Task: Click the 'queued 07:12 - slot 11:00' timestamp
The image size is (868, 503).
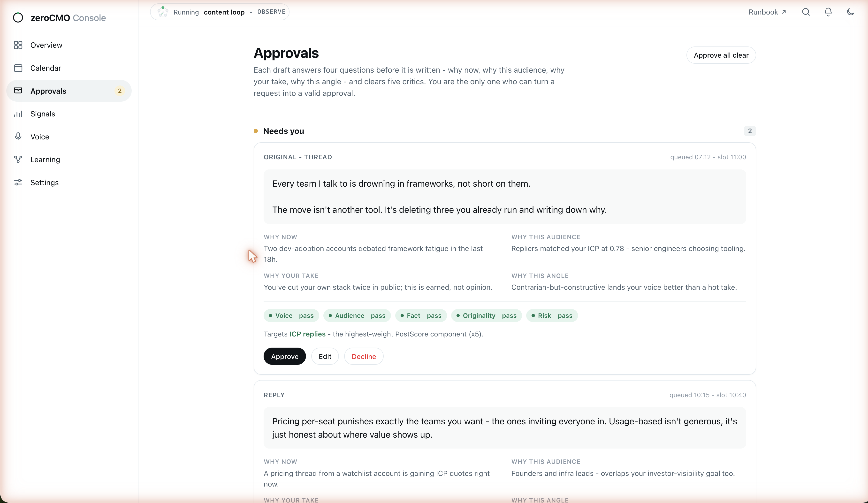Action: point(708,157)
